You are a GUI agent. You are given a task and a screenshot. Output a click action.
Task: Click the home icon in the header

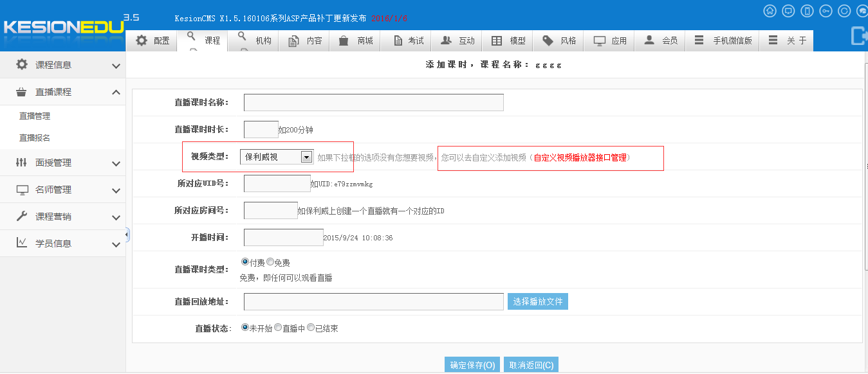pos(770,11)
